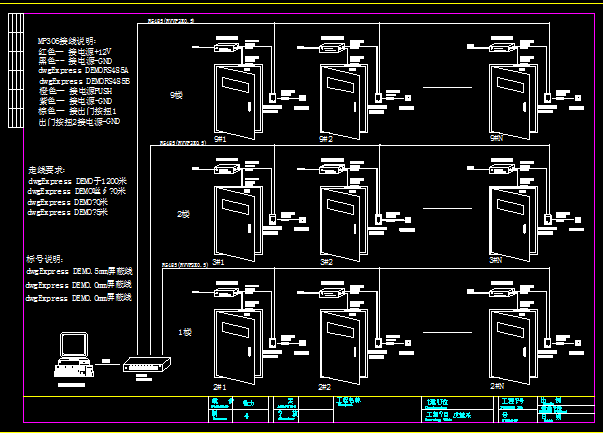This screenshot has width=603, height=433.
Task: Select the controller box above door 2#N
Action: click(502, 292)
